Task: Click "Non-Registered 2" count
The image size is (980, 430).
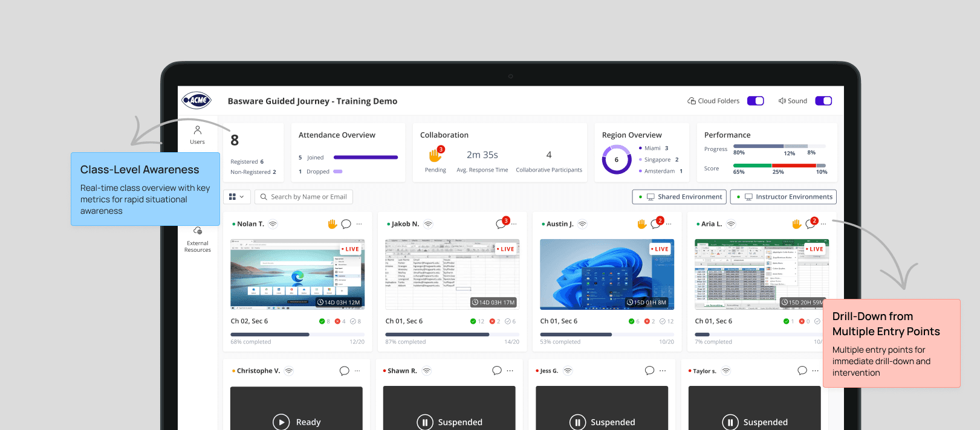Action: coord(253,172)
